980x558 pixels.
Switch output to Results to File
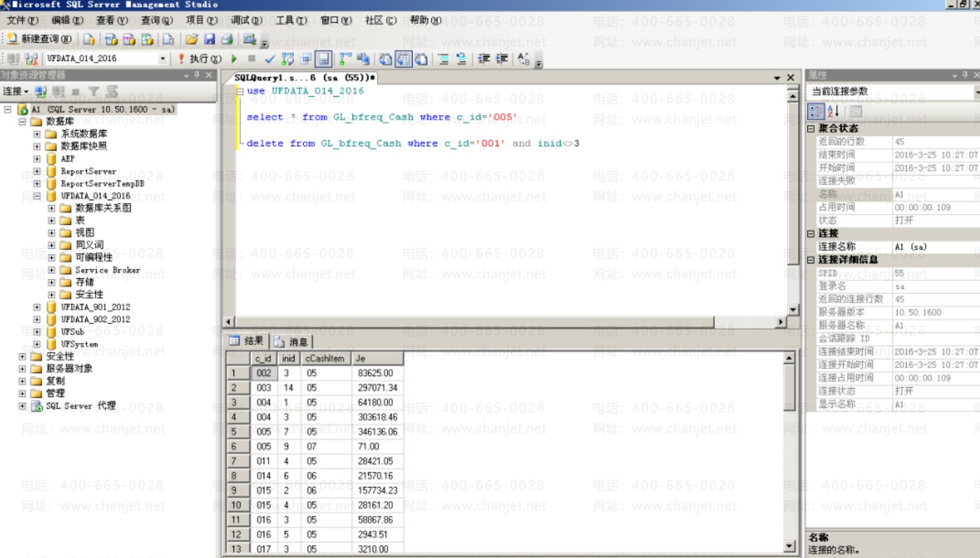(x=421, y=59)
